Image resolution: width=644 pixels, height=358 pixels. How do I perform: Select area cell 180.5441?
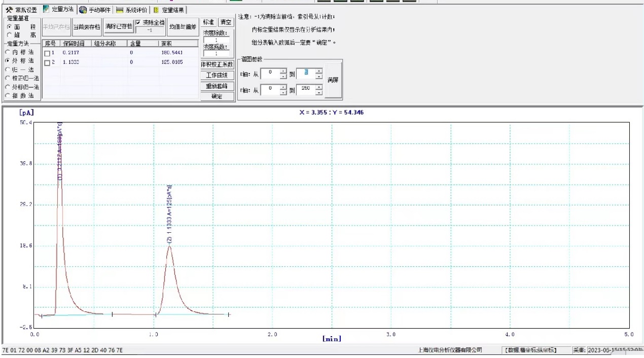tap(172, 53)
